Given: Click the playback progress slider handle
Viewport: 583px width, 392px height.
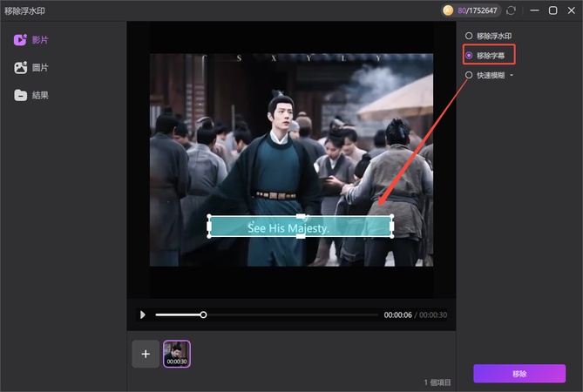Looking at the screenshot, I should click(203, 314).
